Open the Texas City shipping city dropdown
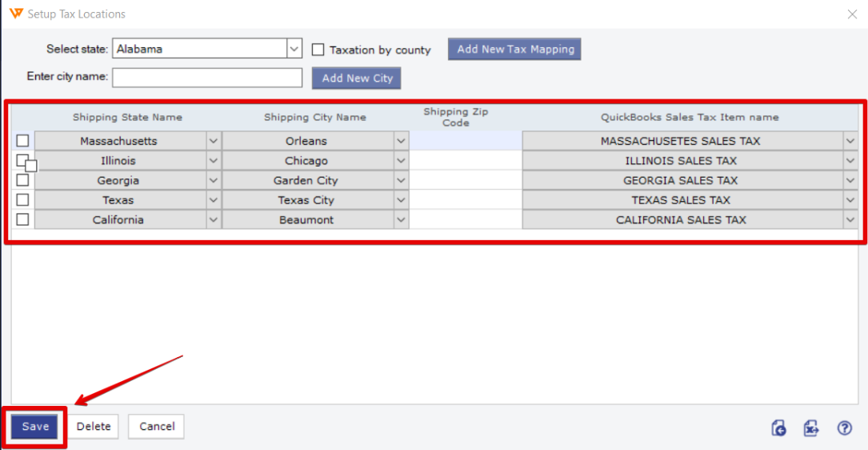Screen dimensions: 868x450 [402, 200]
